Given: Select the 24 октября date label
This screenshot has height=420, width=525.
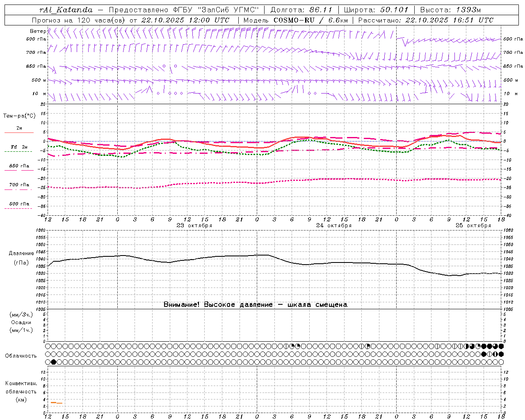Looking at the screenshot, I should pos(334,226).
